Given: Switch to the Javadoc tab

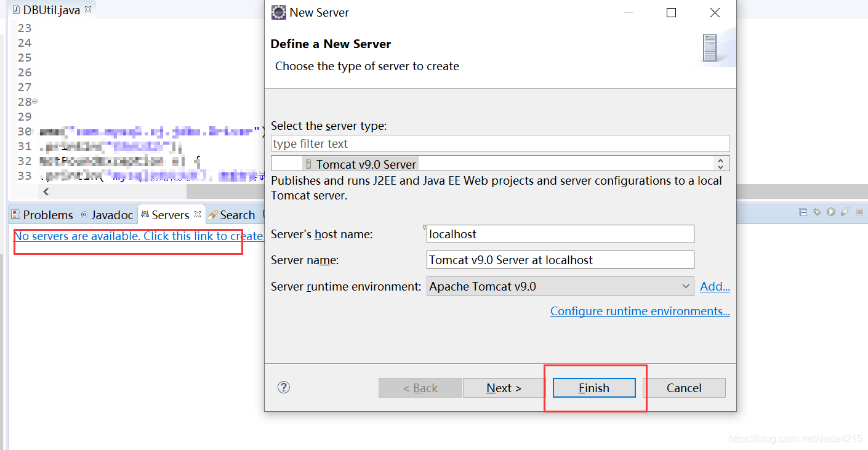Looking at the screenshot, I should pyautogui.click(x=106, y=215).
